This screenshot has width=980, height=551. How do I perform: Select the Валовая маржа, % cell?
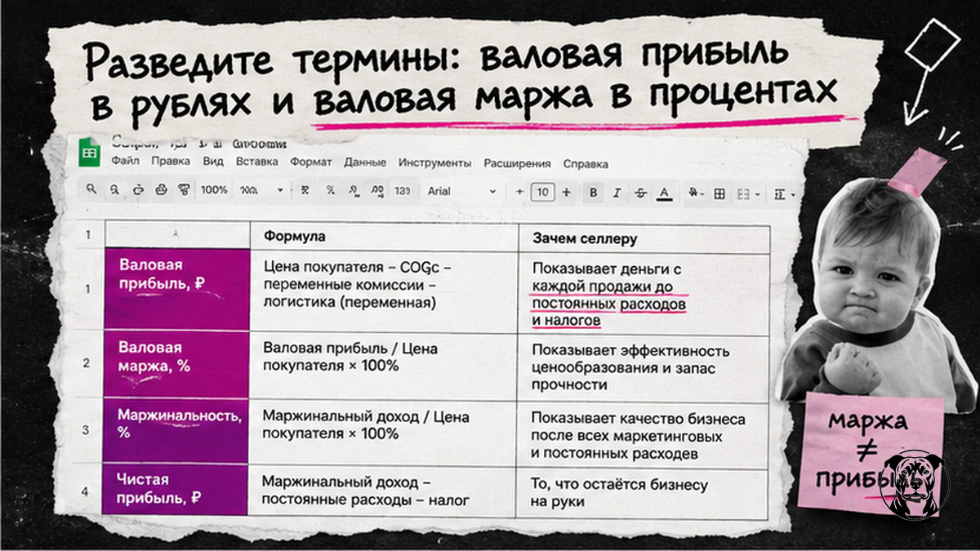(176, 363)
